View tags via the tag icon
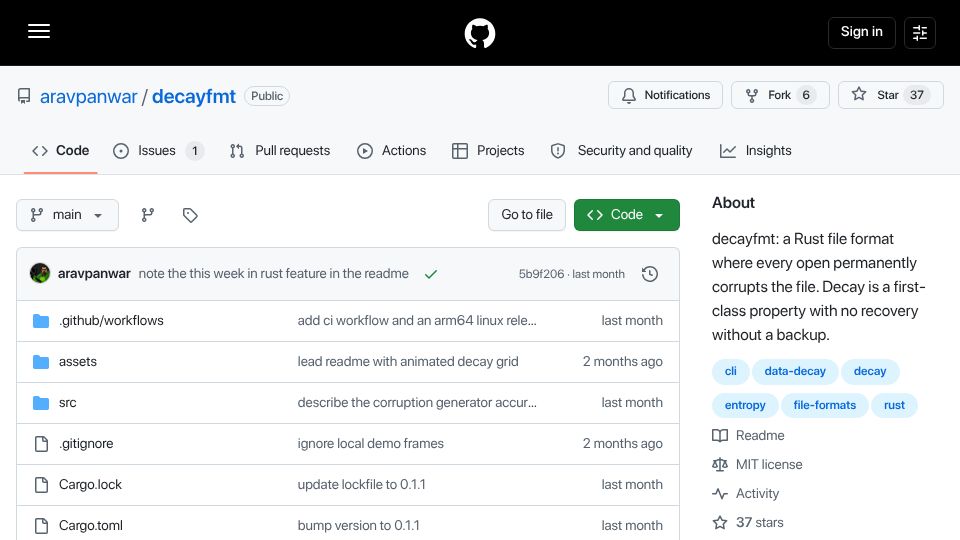 190,215
